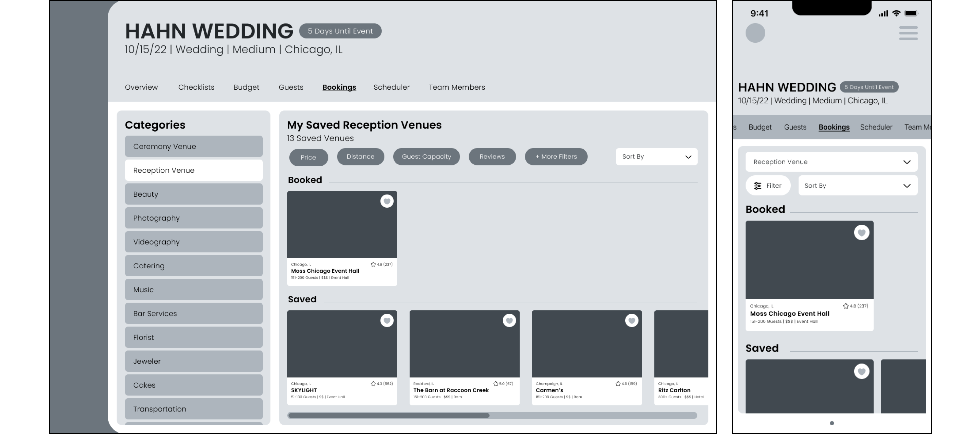
Task: Select the Florist category
Action: tap(194, 337)
